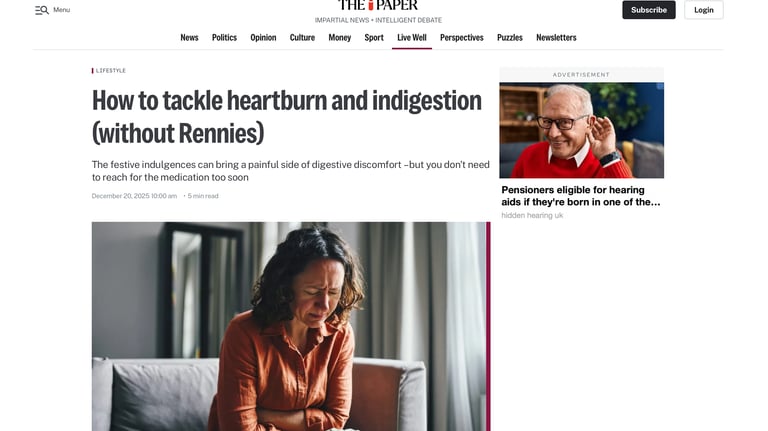
Task: Open the menu search icon
Action: pos(42,10)
